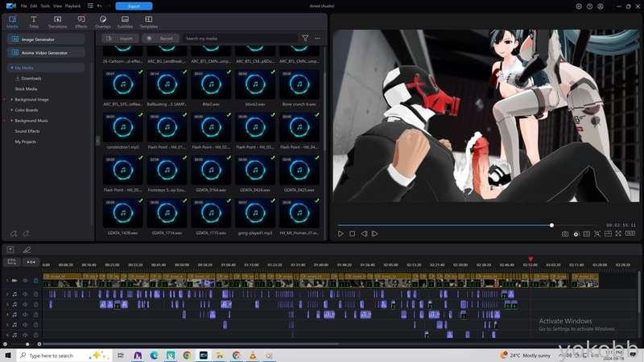Open the View menu

(x=57, y=6)
